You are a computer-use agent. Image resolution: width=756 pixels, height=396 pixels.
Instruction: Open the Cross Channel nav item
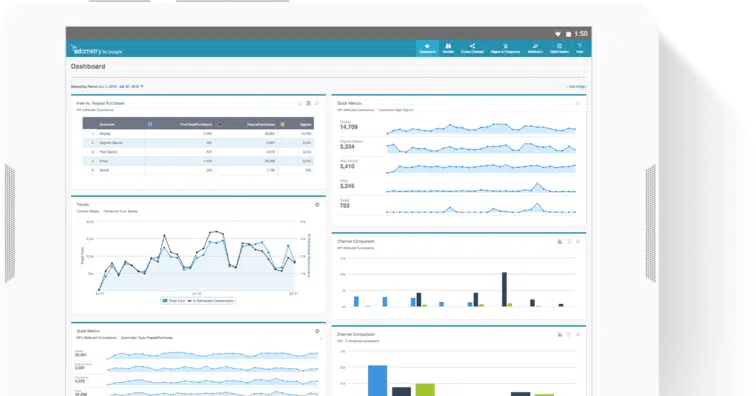pyautogui.click(x=472, y=48)
